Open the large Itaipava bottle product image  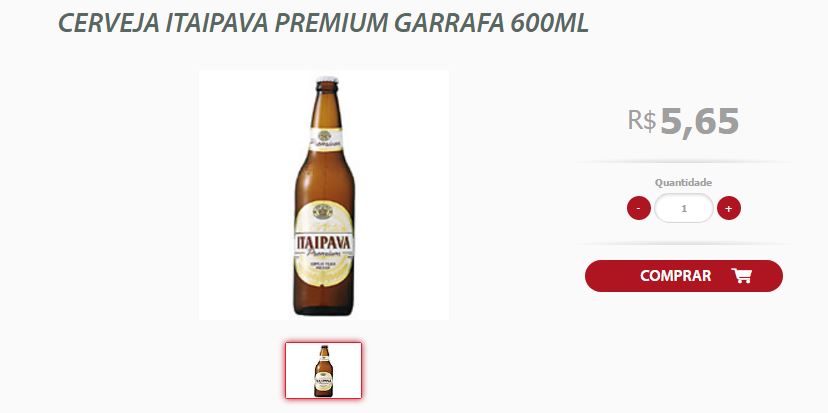tap(324, 195)
